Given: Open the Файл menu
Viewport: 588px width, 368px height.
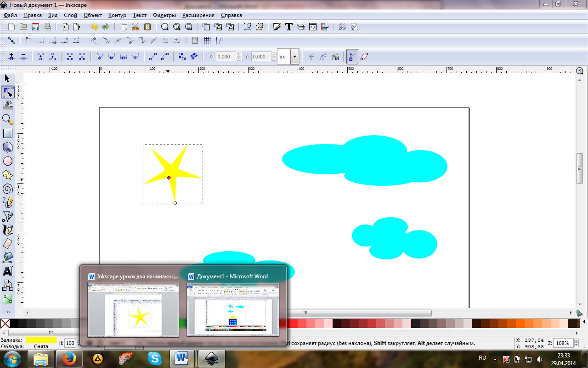Looking at the screenshot, I should [x=10, y=15].
